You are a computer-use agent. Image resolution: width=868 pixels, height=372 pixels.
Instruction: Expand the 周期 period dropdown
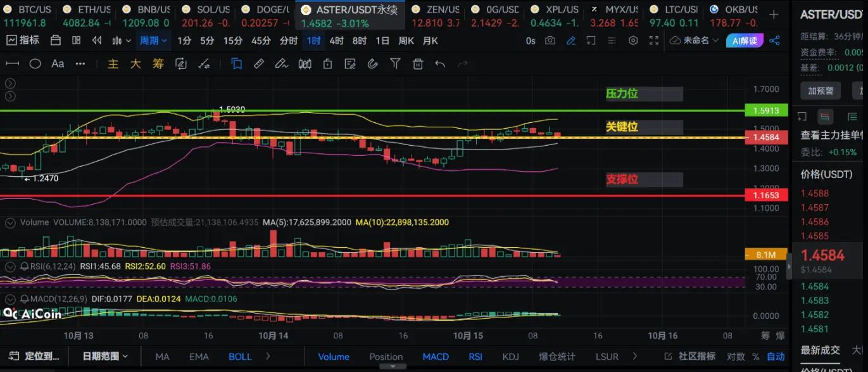[153, 41]
